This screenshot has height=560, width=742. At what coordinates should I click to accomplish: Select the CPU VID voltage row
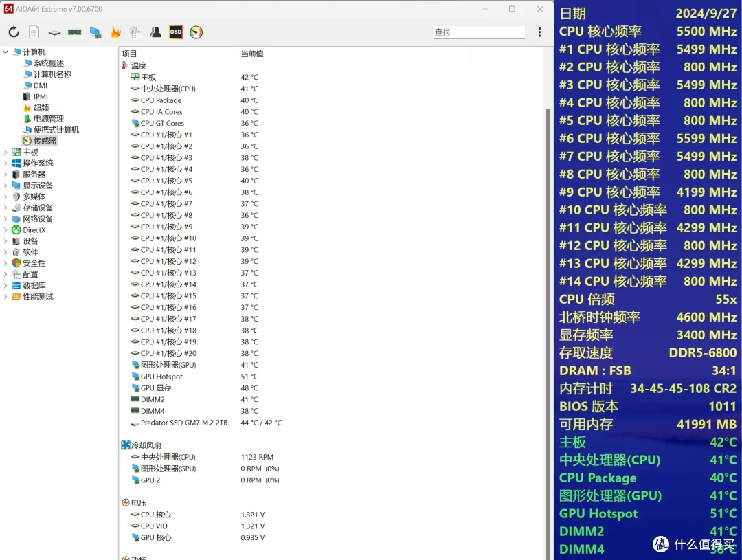click(198, 526)
